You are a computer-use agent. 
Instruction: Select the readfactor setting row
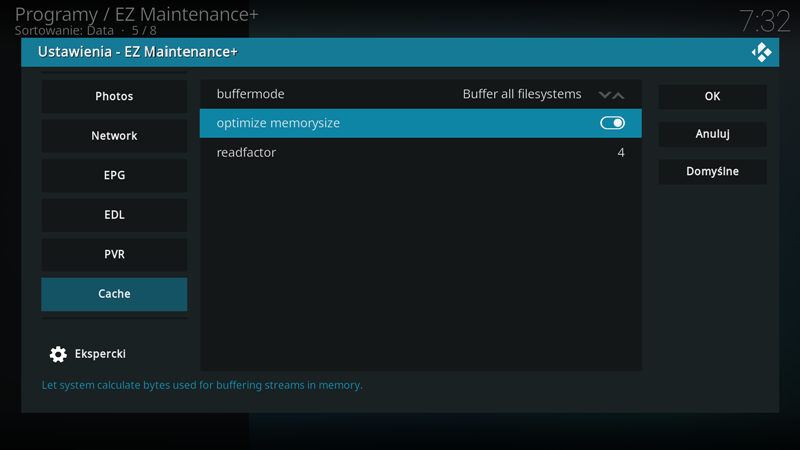420,153
